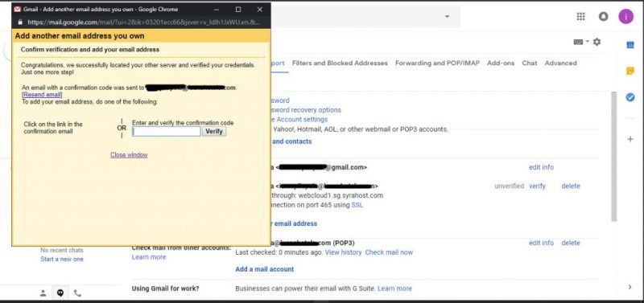Click verify link for the unverified address

pyautogui.click(x=537, y=186)
